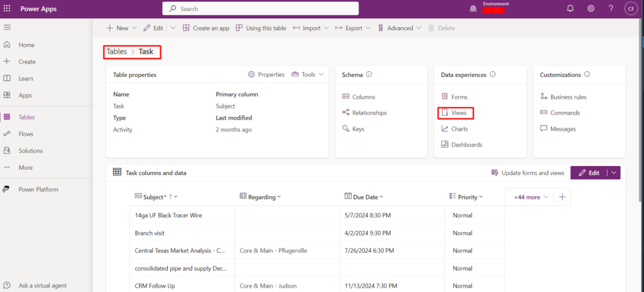Click the environment picker icon
This screenshot has width=644, height=292.
473,9
